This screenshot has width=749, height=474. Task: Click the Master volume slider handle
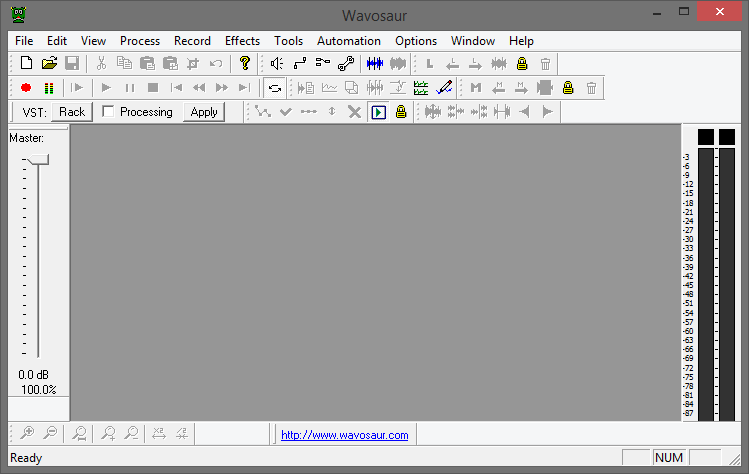coord(38,160)
